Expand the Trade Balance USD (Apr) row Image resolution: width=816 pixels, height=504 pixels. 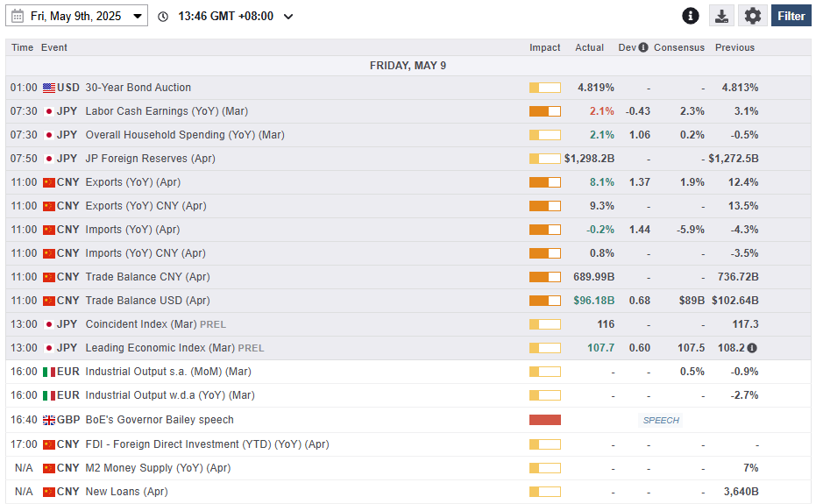[147, 301]
